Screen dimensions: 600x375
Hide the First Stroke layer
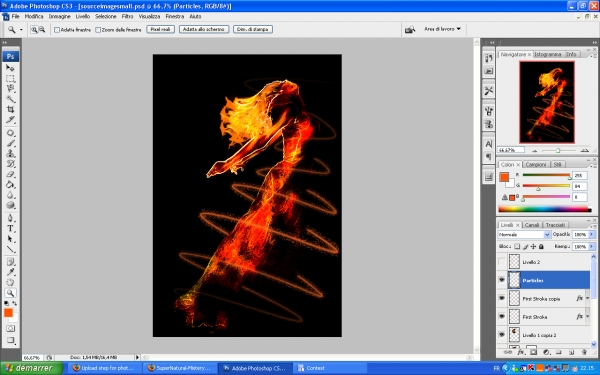[502, 317]
